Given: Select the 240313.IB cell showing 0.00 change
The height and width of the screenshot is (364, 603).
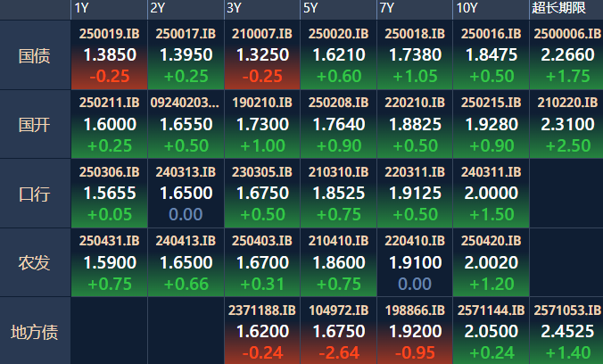Looking at the screenshot, I should [x=186, y=193].
